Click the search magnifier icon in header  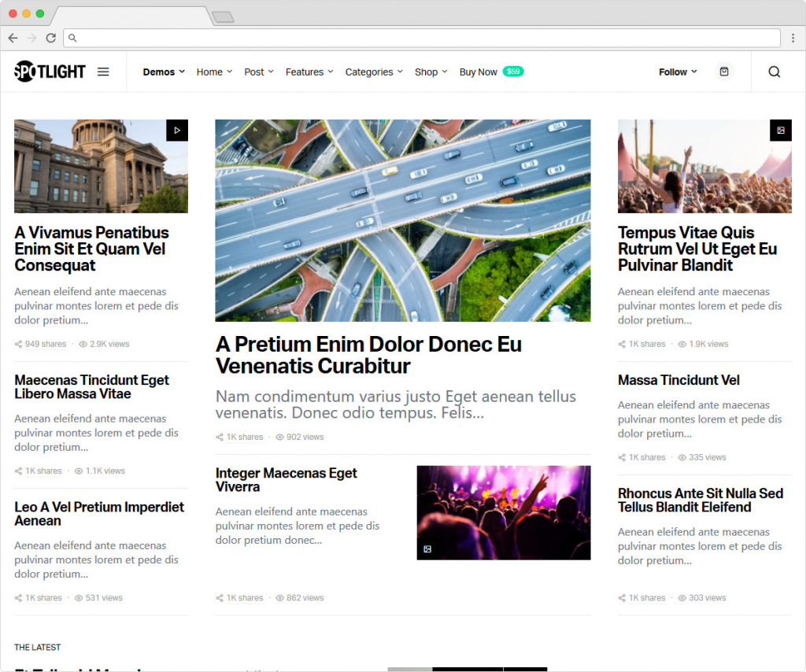pos(774,72)
